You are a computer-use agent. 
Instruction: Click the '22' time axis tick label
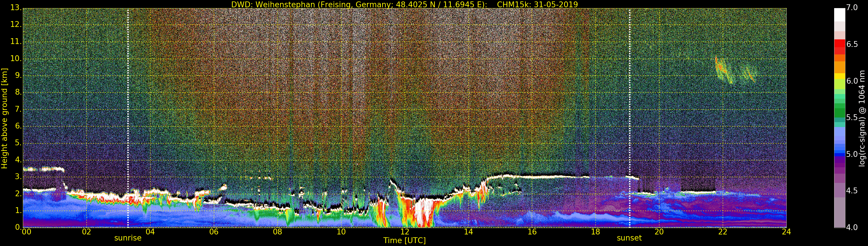[x=723, y=232]
